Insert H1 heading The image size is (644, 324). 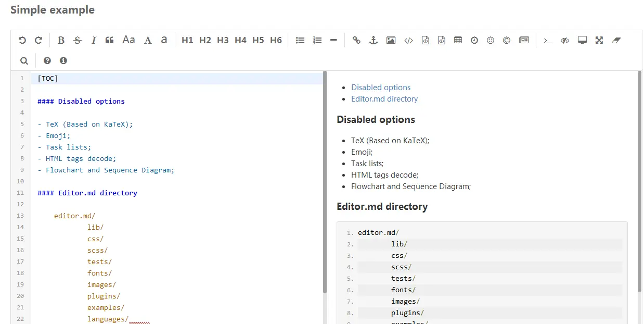[187, 40]
